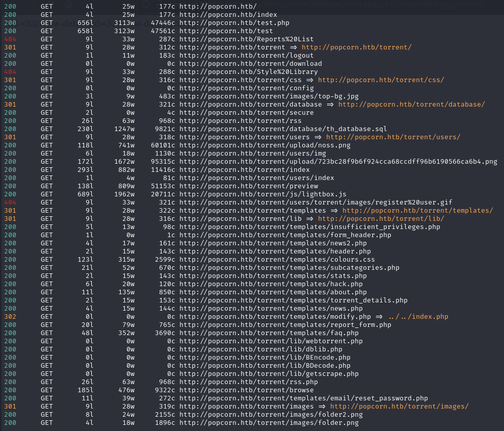
Task: Open the torrent/lib/webtorrent.php URL
Action: click(271, 341)
